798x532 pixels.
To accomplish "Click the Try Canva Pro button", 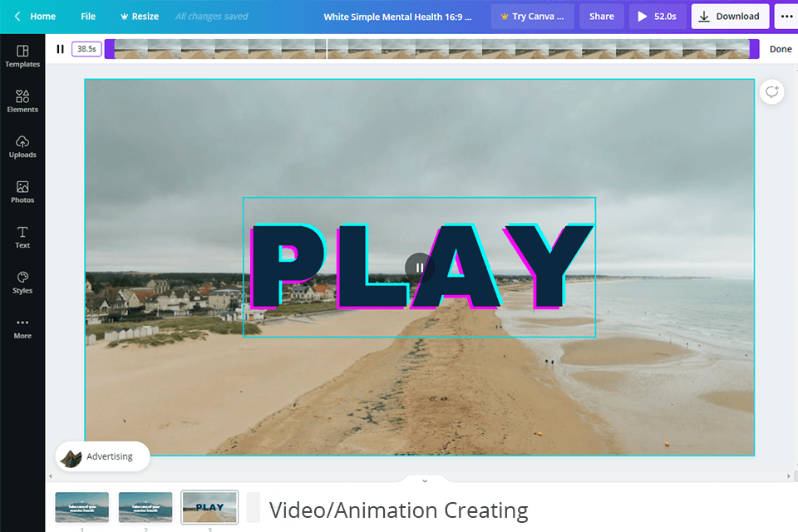I will [x=532, y=17].
